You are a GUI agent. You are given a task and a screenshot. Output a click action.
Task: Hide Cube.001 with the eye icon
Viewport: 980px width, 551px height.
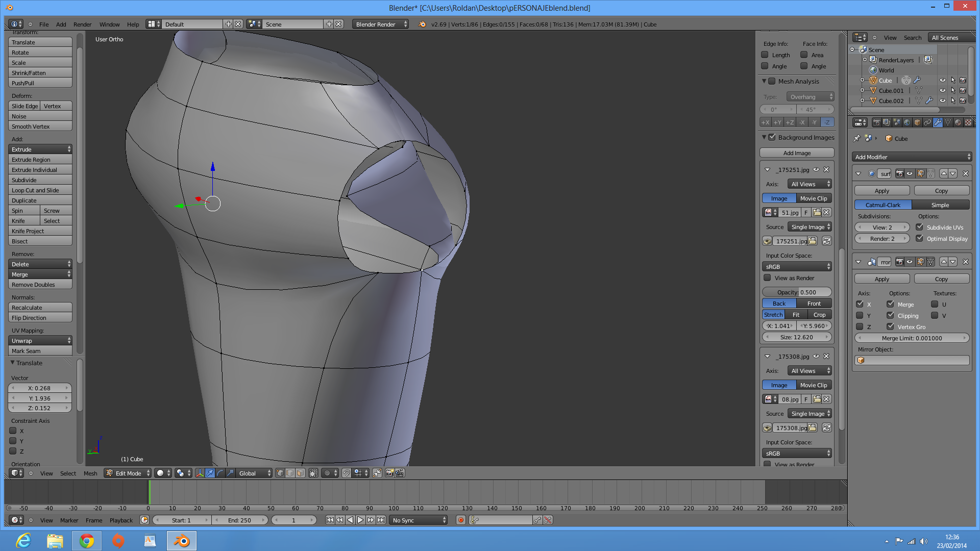pyautogui.click(x=943, y=91)
